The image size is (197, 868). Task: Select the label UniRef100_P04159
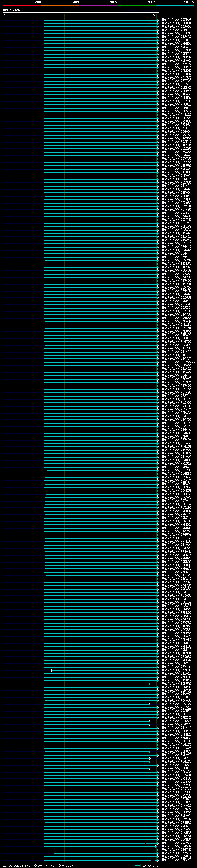pos(177,446)
